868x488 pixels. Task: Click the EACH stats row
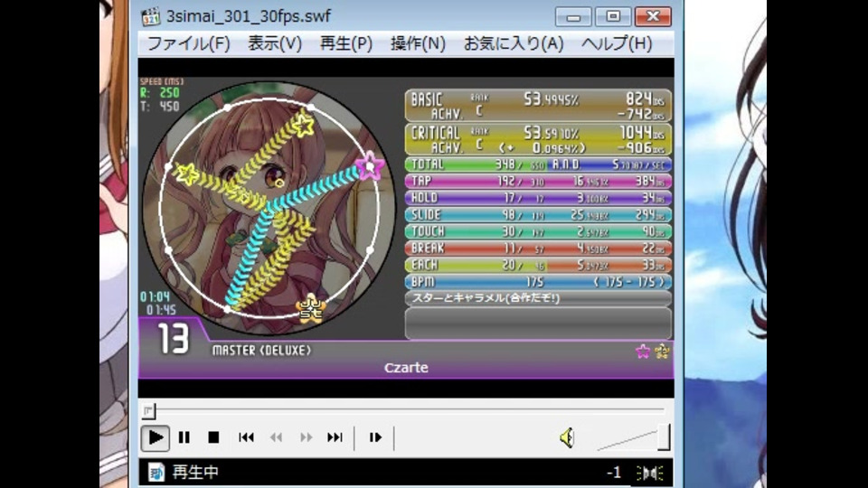click(538, 265)
